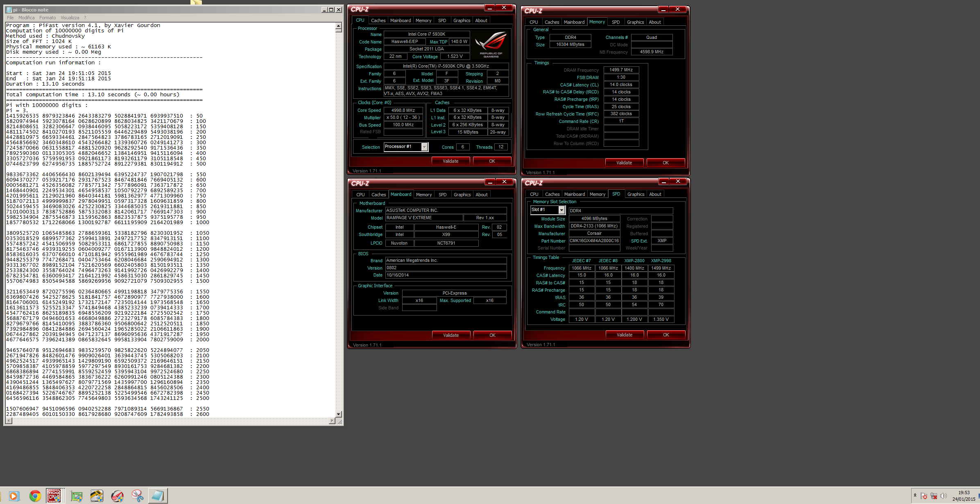Open the Action Center flag tray icon

(x=924, y=496)
